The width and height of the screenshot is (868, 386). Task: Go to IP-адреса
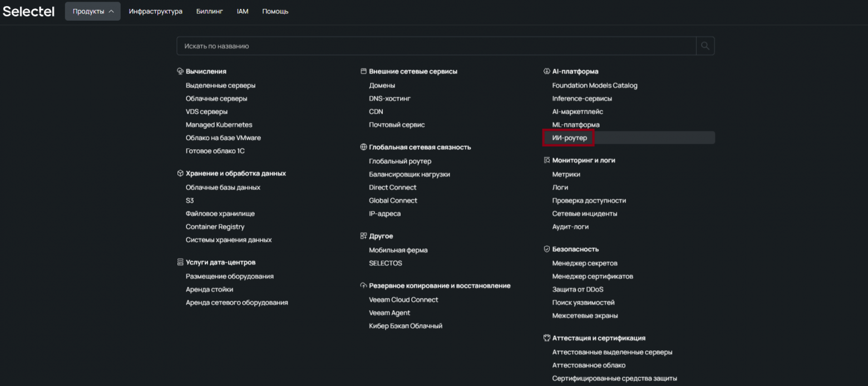[x=384, y=213]
